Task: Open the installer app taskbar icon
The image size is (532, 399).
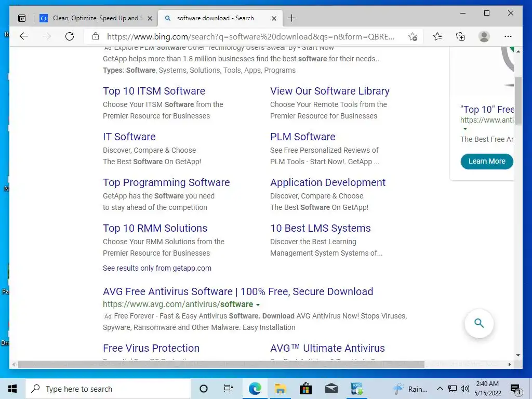Action: click(357, 389)
